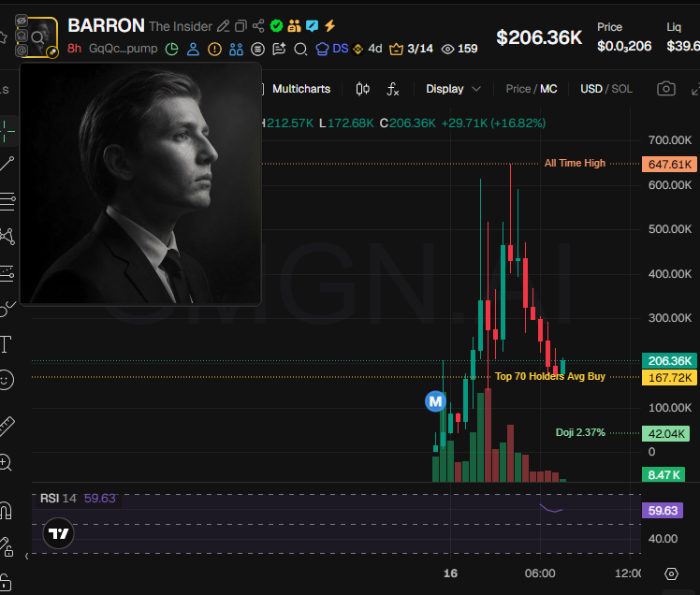
Task: Click the 206.36K current price tag
Action: point(670,361)
